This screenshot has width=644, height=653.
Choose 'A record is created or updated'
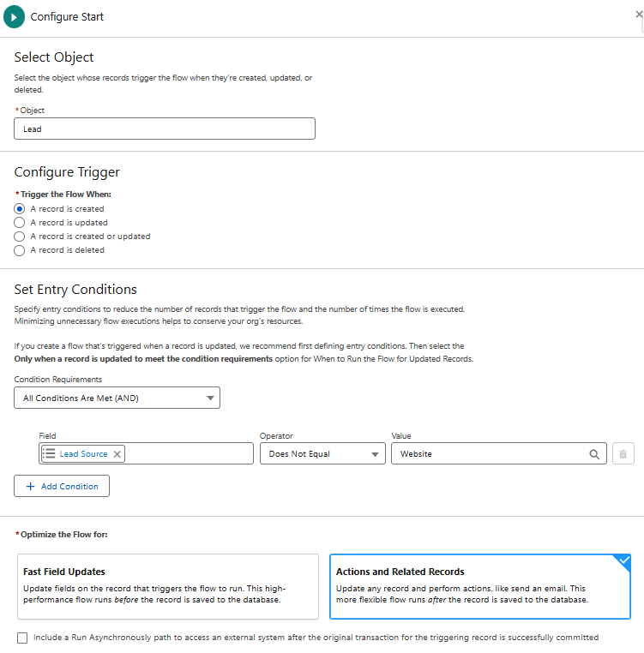tap(20, 236)
